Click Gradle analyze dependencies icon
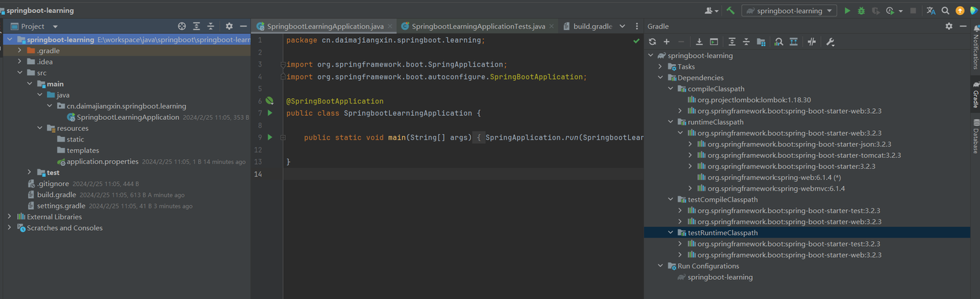Screen dimensions: 980x299 tap(779, 42)
